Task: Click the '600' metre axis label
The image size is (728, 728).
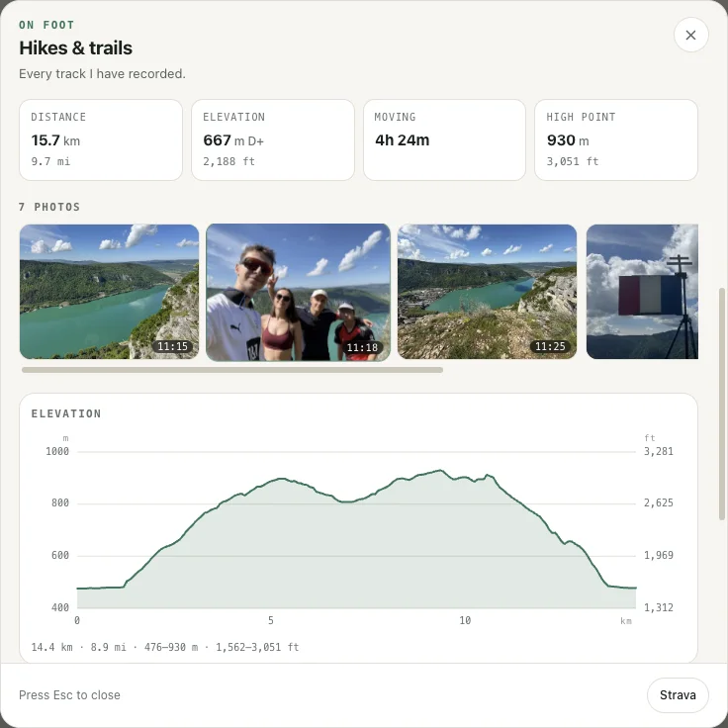Action: click(60, 555)
